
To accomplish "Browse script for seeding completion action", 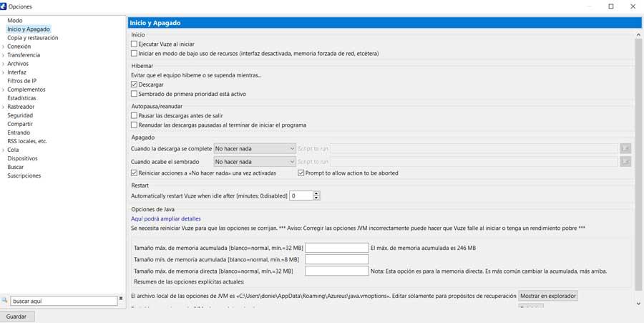I will click(625, 162).
